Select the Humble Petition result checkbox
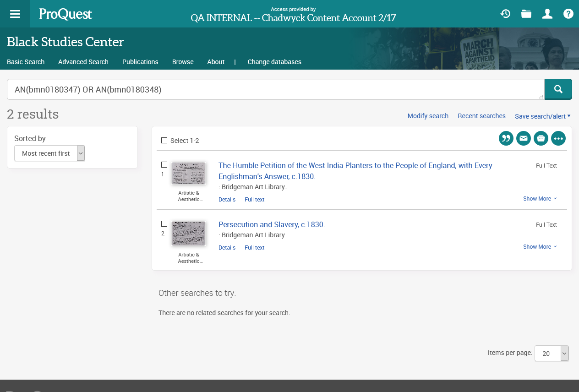This screenshot has height=392, width=579. (164, 165)
